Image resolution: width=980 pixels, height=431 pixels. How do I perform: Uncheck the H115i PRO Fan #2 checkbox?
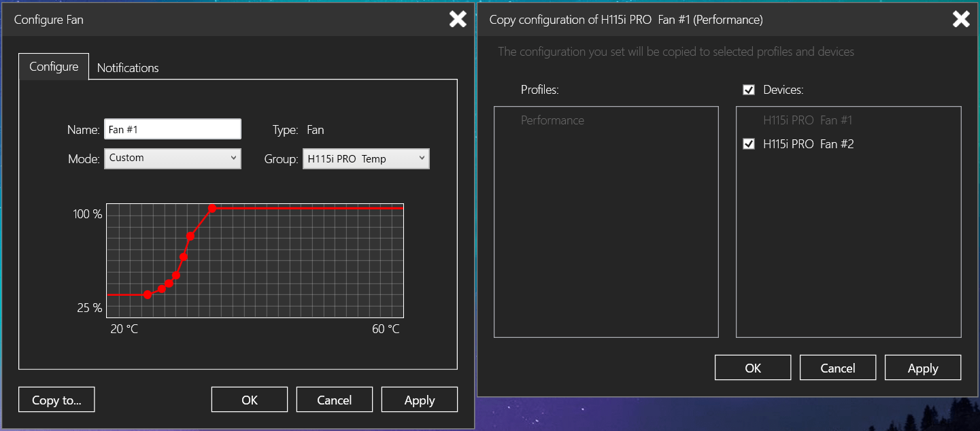749,144
